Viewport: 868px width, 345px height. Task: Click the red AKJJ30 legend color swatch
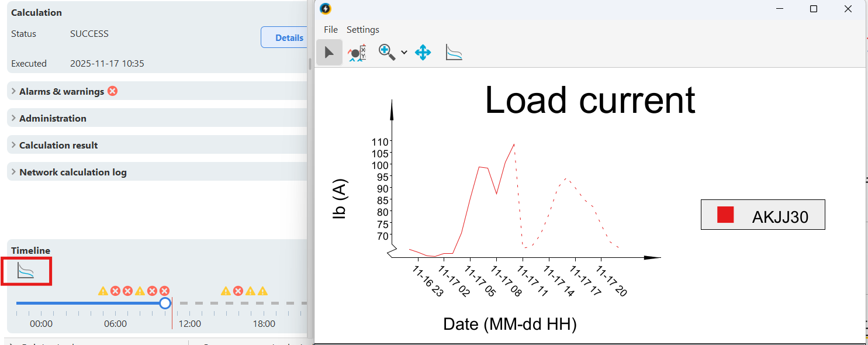pyautogui.click(x=725, y=215)
